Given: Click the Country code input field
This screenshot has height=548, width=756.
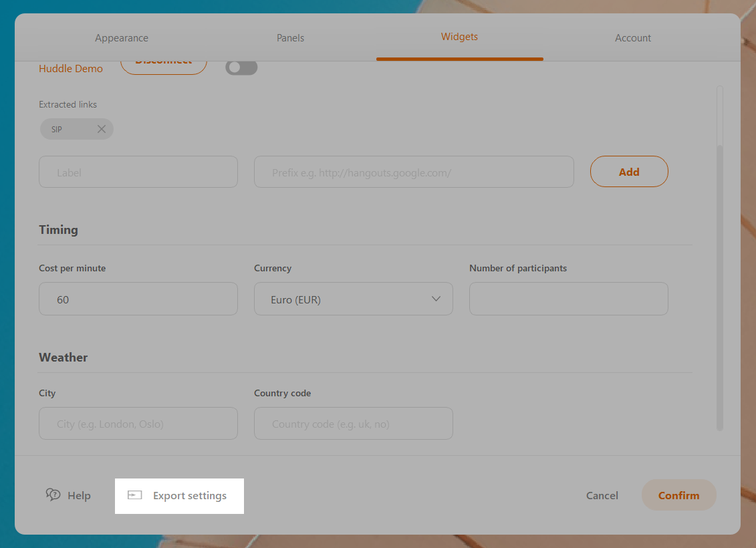Looking at the screenshot, I should (x=353, y=424).
